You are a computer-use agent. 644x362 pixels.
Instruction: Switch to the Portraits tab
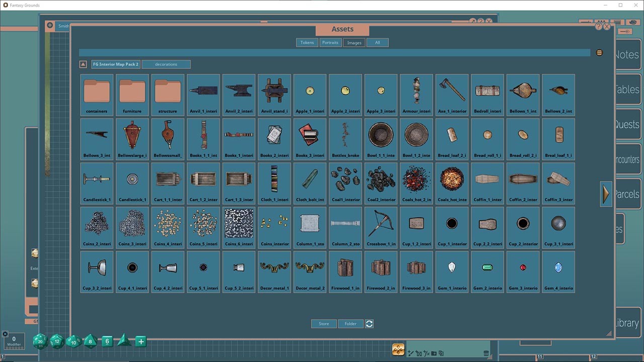(x=330, y=42)
